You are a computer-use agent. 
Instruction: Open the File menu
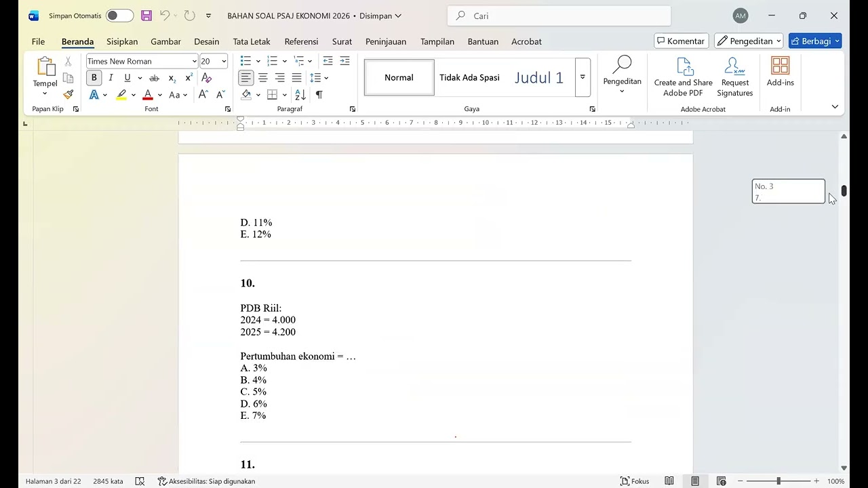coord(38,41)
